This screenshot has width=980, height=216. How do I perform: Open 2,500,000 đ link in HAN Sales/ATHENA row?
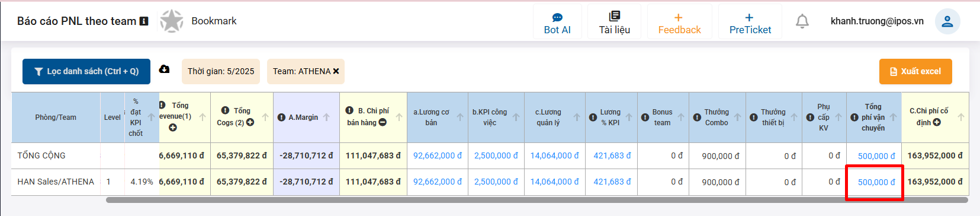[x=496, y=182]
